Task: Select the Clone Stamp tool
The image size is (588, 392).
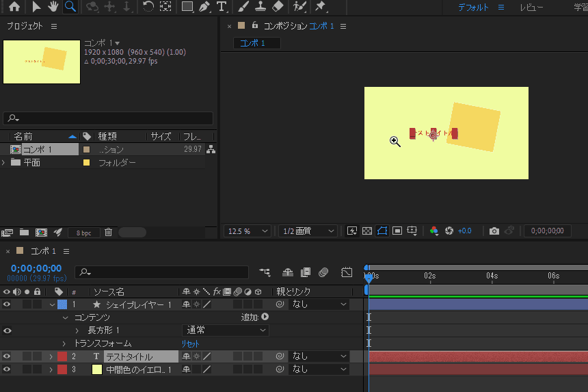Action: (x=260, y=6)
